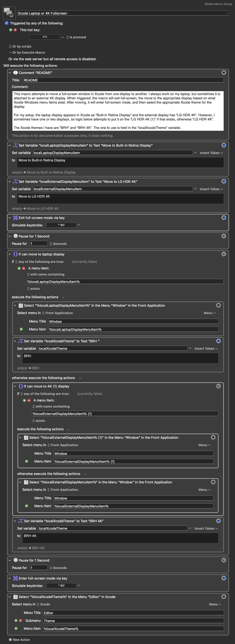
Task: Click the Editor menu title field
Action: [x=133, y=613]
